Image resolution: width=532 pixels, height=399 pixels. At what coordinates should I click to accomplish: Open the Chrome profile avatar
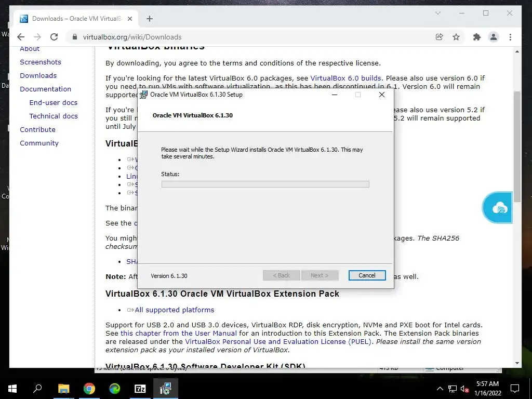point(494,37)
